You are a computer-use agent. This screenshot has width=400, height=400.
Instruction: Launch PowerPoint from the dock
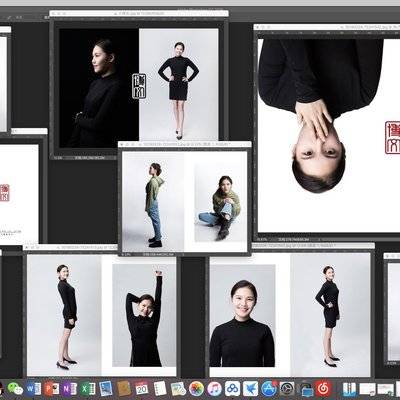(51, 389)
